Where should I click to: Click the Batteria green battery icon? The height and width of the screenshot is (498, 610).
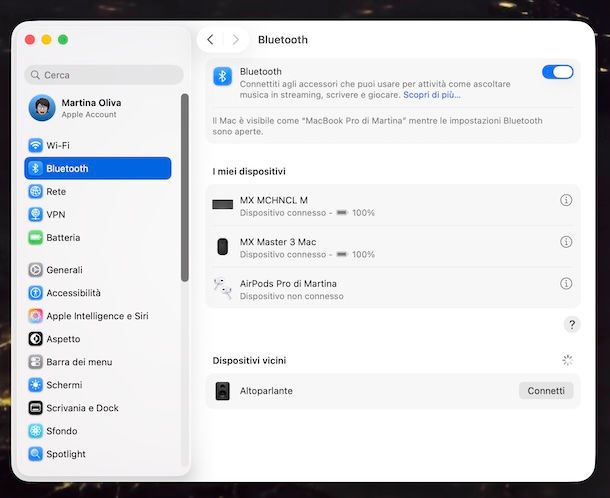coord(35,237)
